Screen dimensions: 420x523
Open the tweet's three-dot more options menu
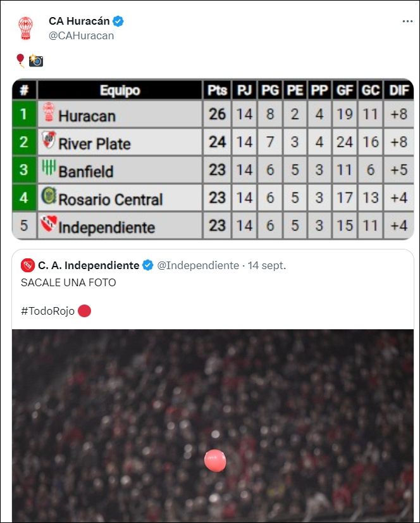(x=407, y=22)
